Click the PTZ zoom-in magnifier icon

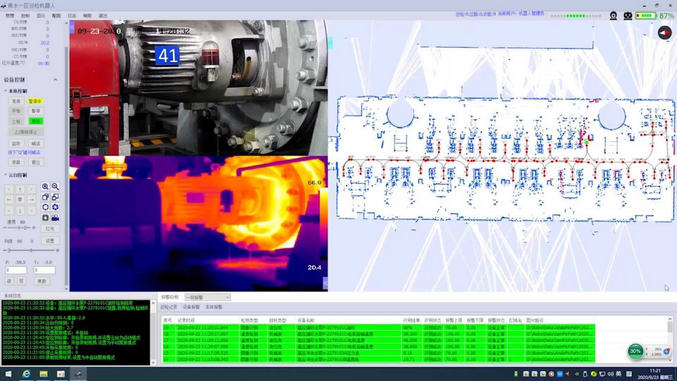point(45,187)
